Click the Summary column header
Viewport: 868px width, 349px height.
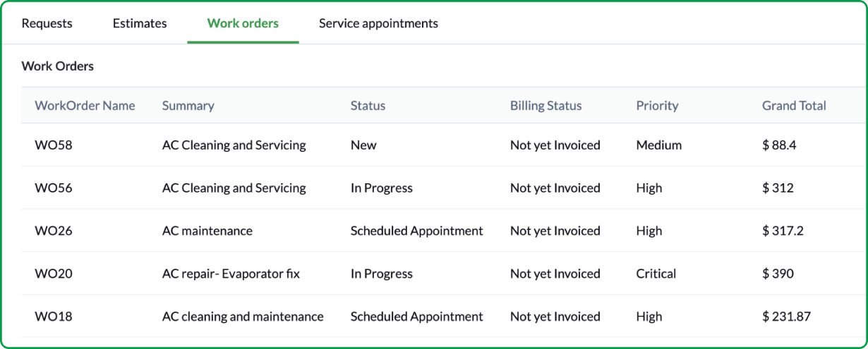point(188,106)
